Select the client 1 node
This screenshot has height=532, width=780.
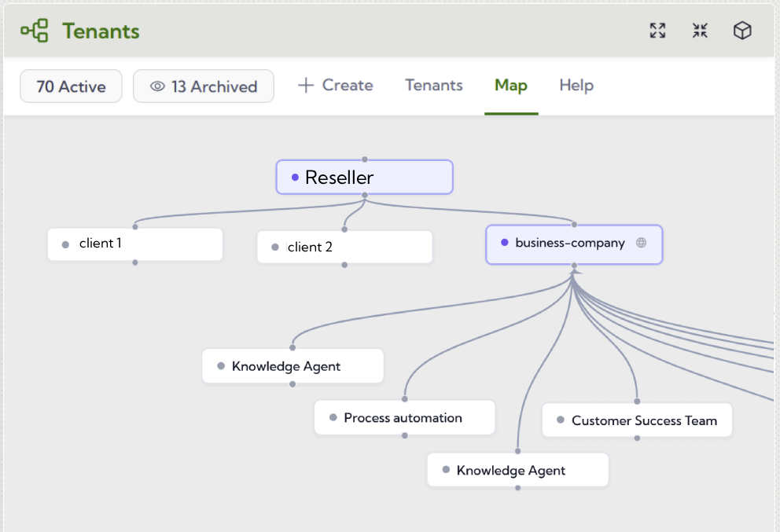[x=135, y=244]
